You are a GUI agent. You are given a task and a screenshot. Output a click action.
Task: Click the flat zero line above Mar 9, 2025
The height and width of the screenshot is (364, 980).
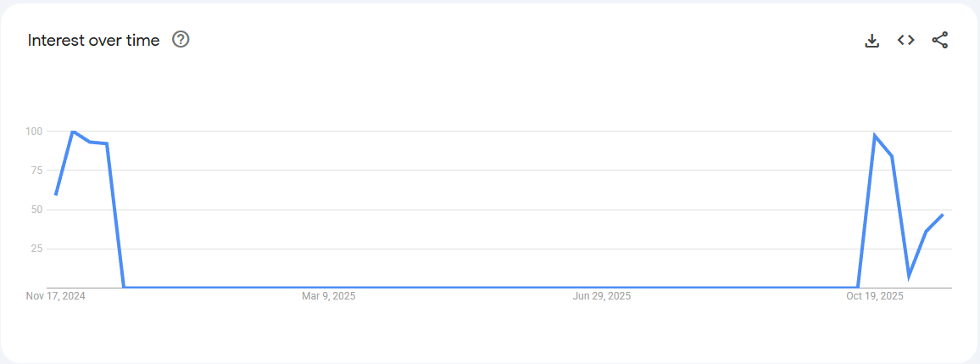(x=329, y=287)
